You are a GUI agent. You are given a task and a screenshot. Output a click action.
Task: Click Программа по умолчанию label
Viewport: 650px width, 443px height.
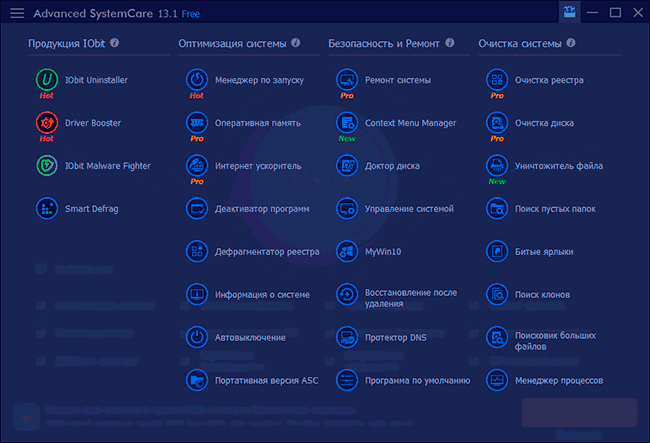point(417,380)
